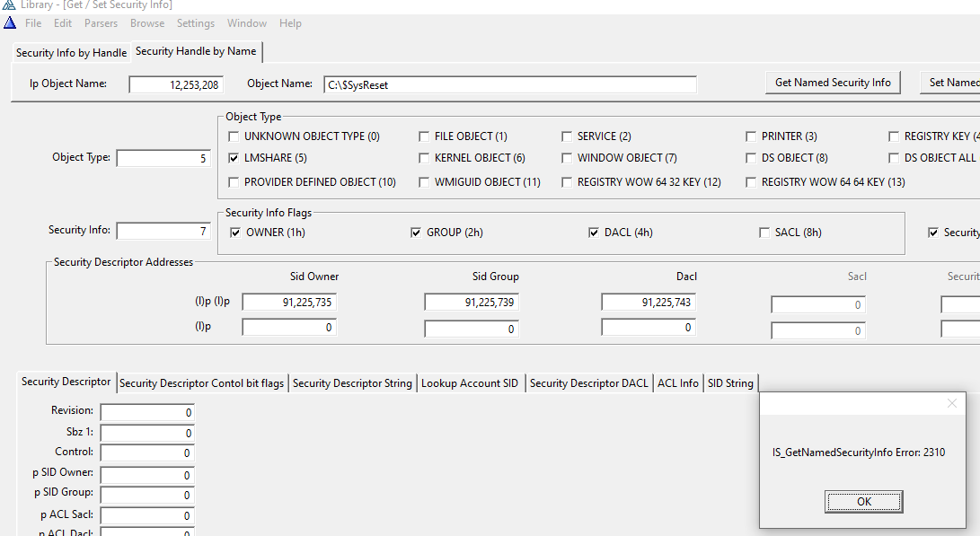Tick the SERVICE (2) checkbox
Screen dimensions: 980x536
tap(567, 136)
